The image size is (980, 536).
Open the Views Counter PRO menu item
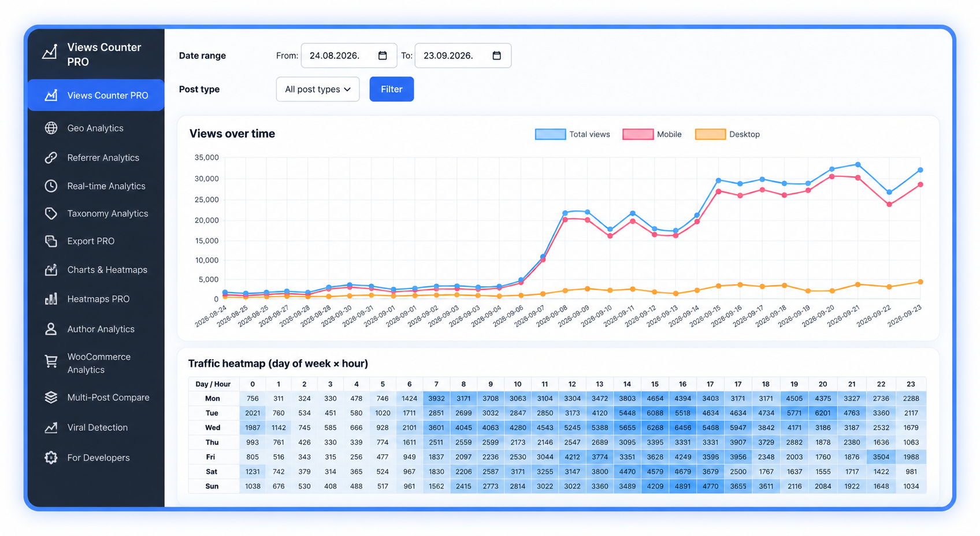click(96, 95)
